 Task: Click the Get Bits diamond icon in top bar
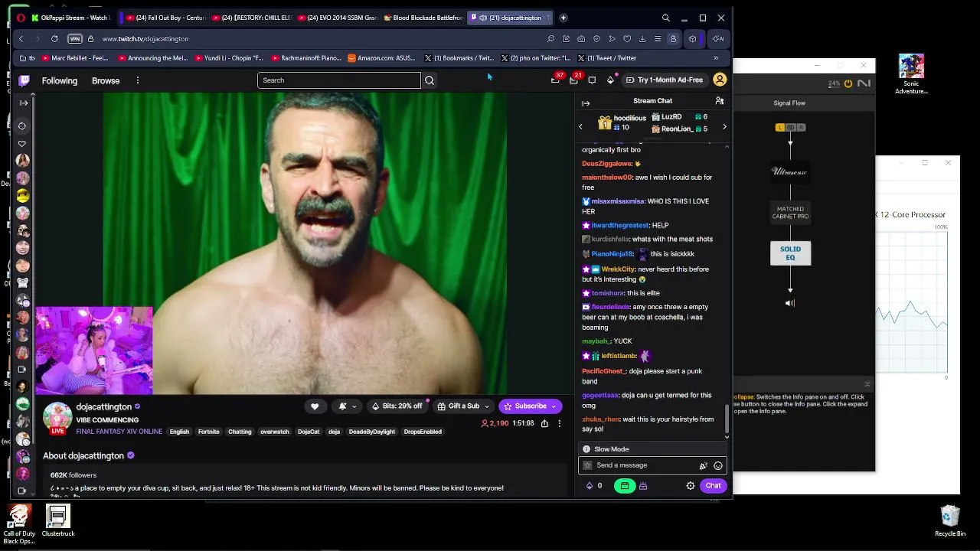tap(610, 80)
